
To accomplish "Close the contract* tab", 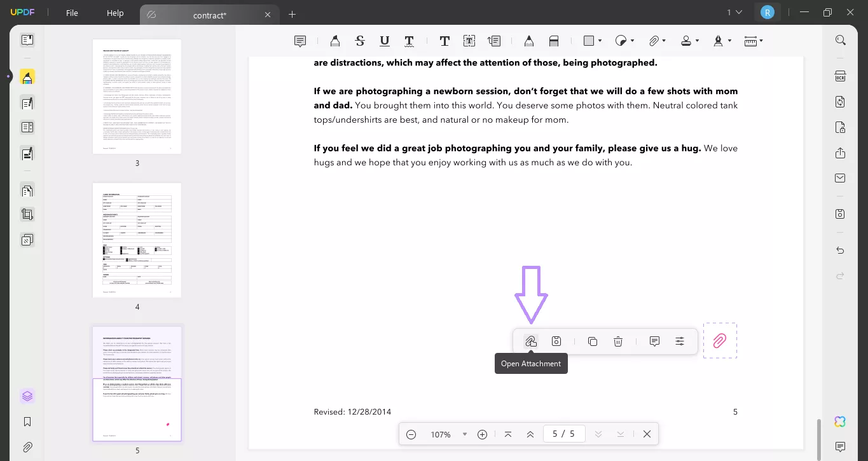I will [x=268, y=15].
